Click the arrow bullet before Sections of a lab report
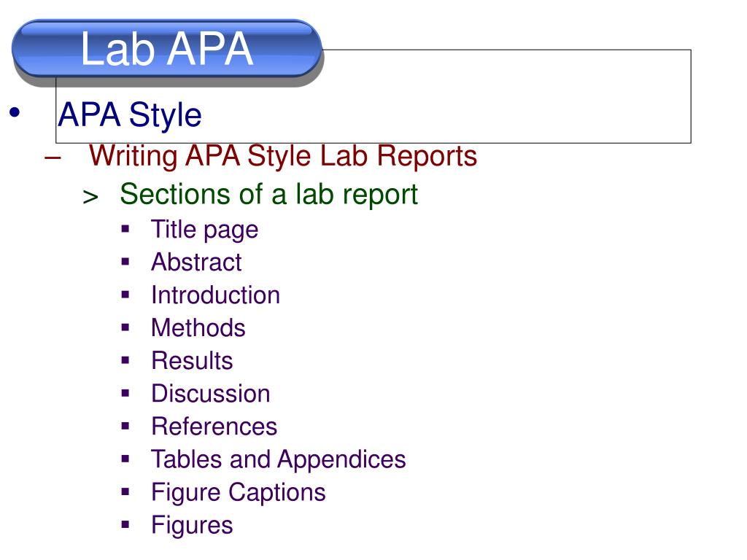 click(90, 197)
